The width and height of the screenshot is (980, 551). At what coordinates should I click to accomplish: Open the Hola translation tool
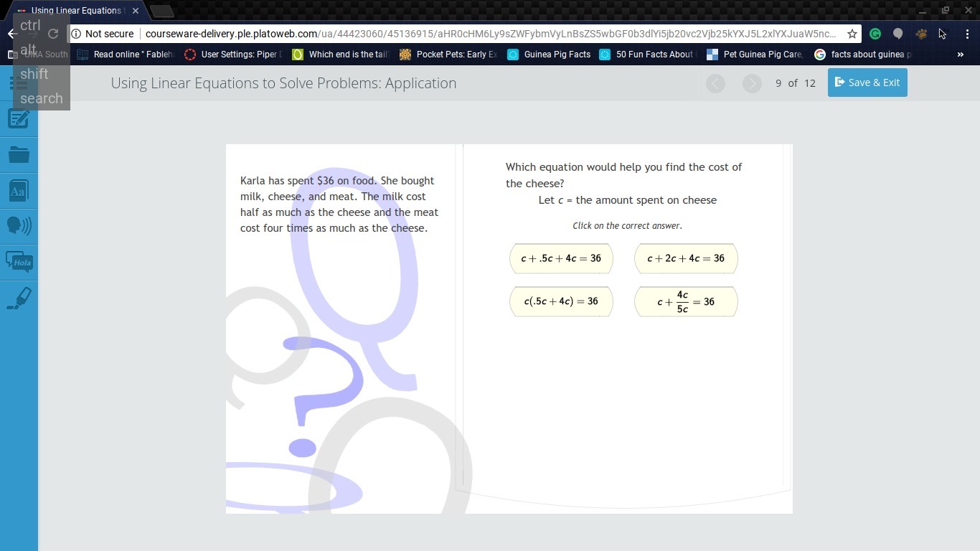click(19, 262)
